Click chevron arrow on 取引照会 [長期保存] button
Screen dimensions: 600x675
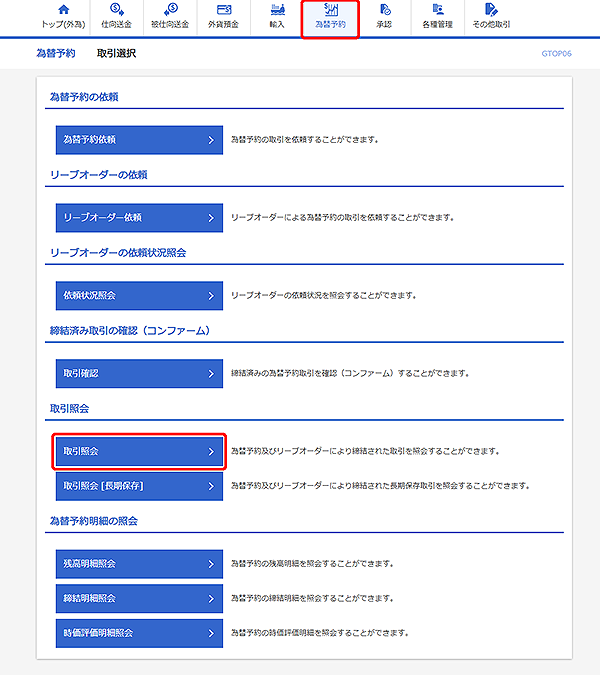211,486
